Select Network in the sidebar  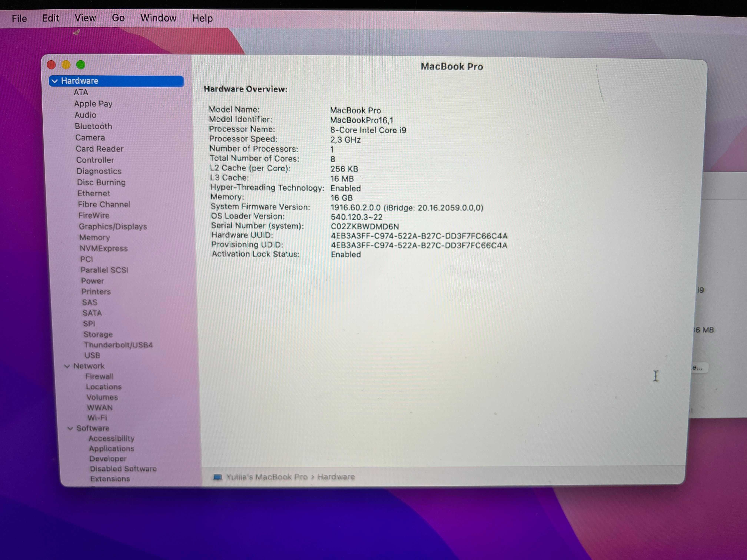click(89, 366)
